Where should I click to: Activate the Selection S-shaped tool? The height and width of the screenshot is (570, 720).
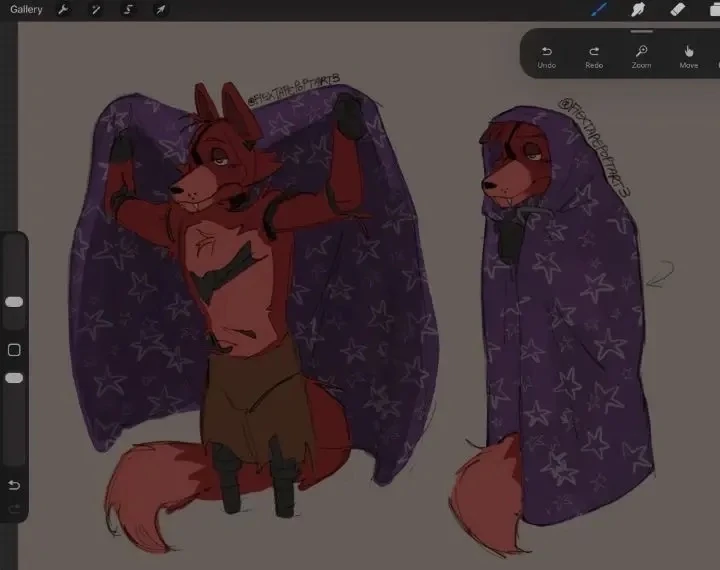128,10
